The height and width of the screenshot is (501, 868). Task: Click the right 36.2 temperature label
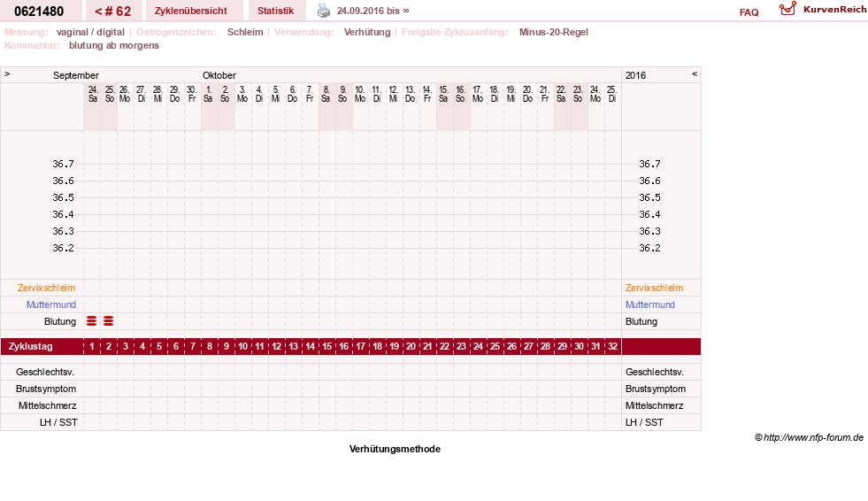649,248
